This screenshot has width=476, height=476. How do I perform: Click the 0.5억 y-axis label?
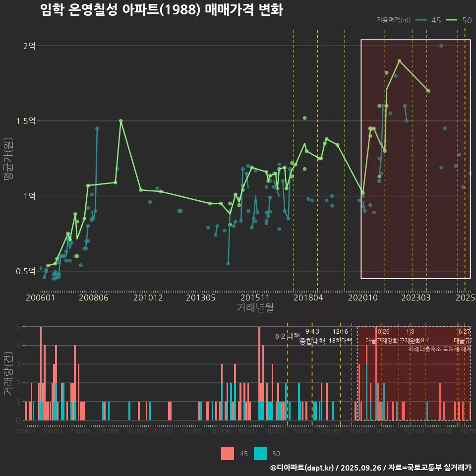(26, 271)
